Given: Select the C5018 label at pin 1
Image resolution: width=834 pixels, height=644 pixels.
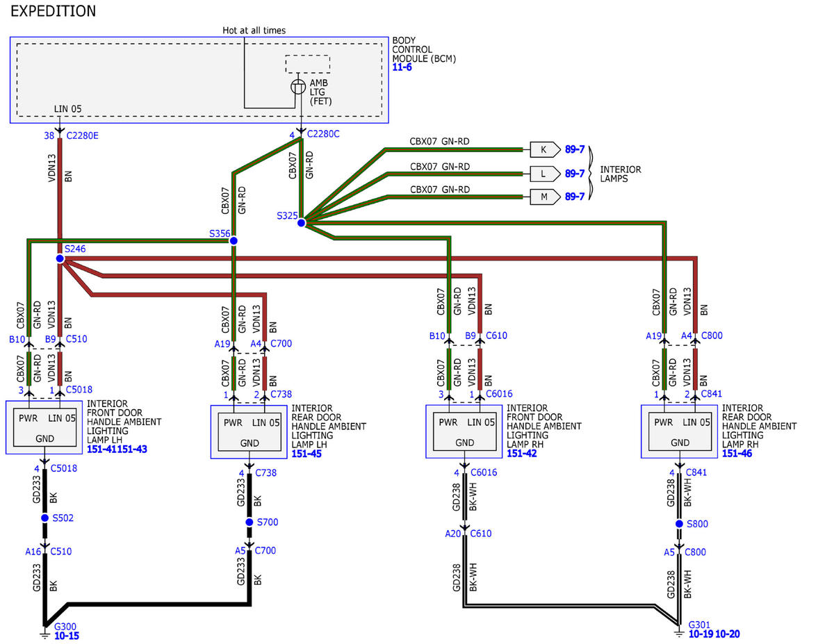Looking at the screenshot, I should (x=79, y=390).
